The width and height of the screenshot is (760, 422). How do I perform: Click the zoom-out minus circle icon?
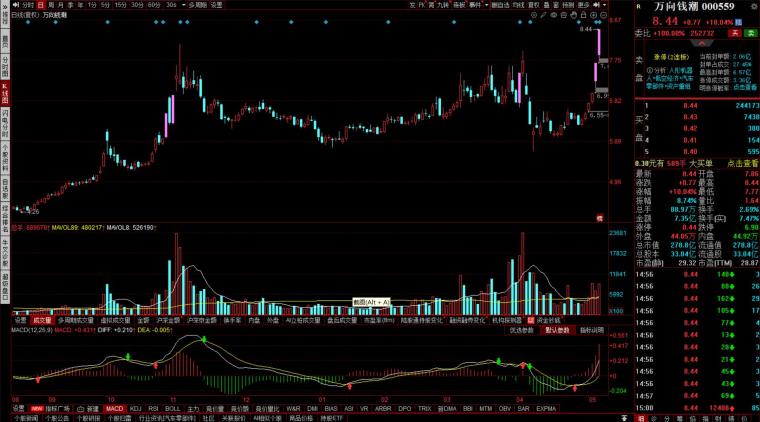(603, 15)
